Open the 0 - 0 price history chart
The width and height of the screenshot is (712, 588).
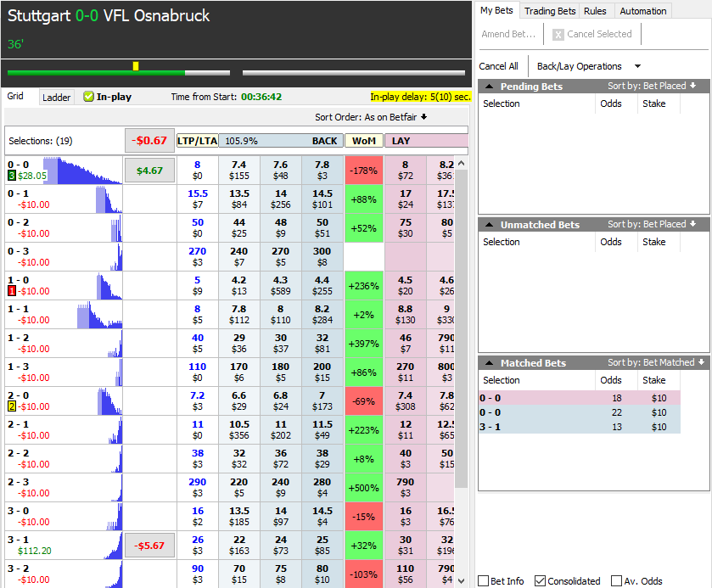pos(82,171)
